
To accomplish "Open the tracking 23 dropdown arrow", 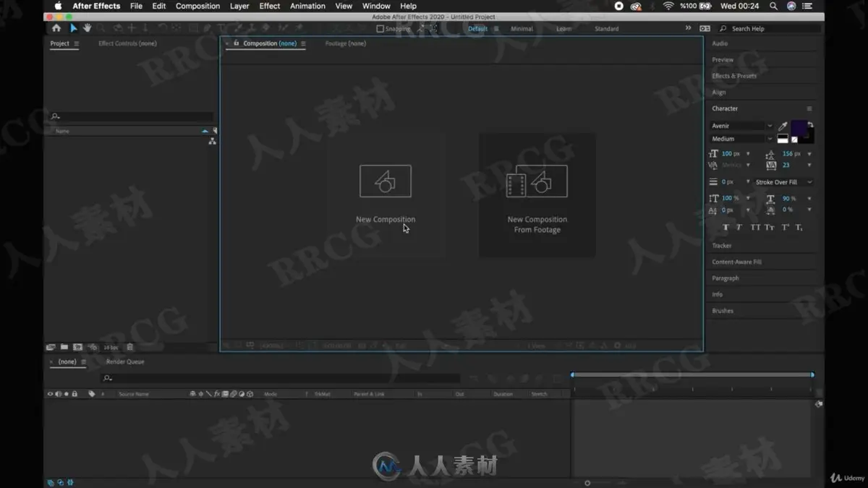I will pyautogui.click(x=809, y=166).
